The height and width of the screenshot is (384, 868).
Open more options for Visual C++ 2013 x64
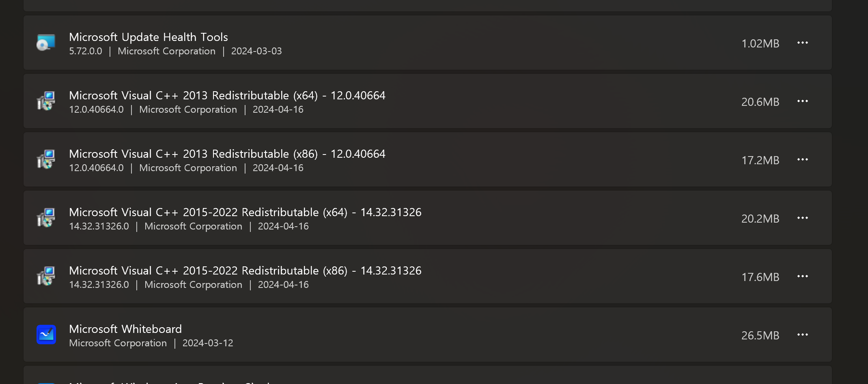[x=802, y=101]
